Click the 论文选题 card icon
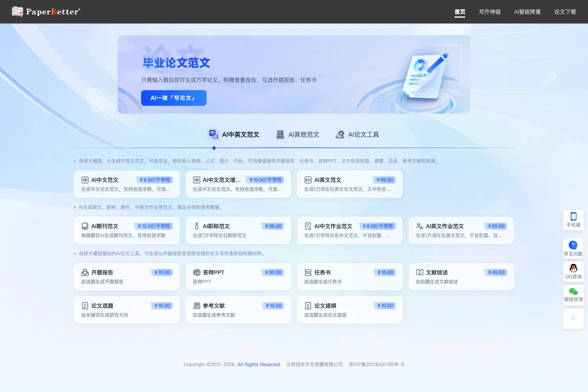Viewport: 588px width, 392px height. [85, 306]
